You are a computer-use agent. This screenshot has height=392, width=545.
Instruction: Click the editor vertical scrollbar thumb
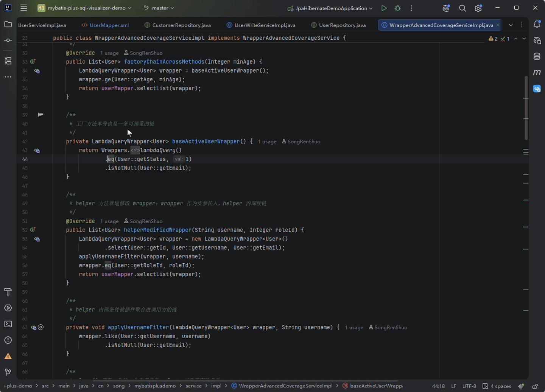tap(526, 108)
